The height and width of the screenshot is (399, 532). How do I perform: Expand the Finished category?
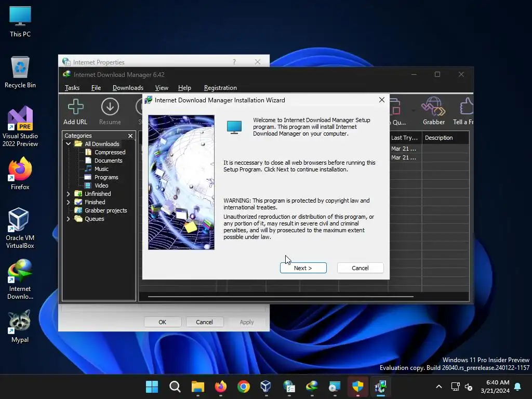pos(68,202)
